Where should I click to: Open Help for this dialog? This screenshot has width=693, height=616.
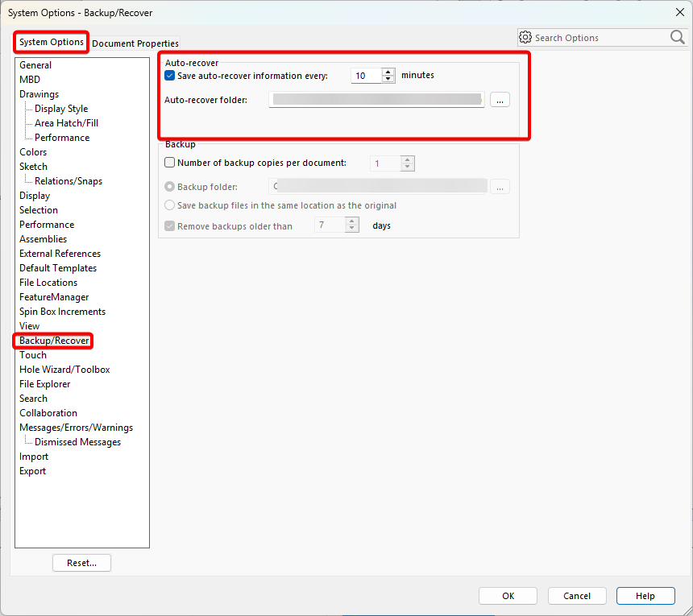645,596
